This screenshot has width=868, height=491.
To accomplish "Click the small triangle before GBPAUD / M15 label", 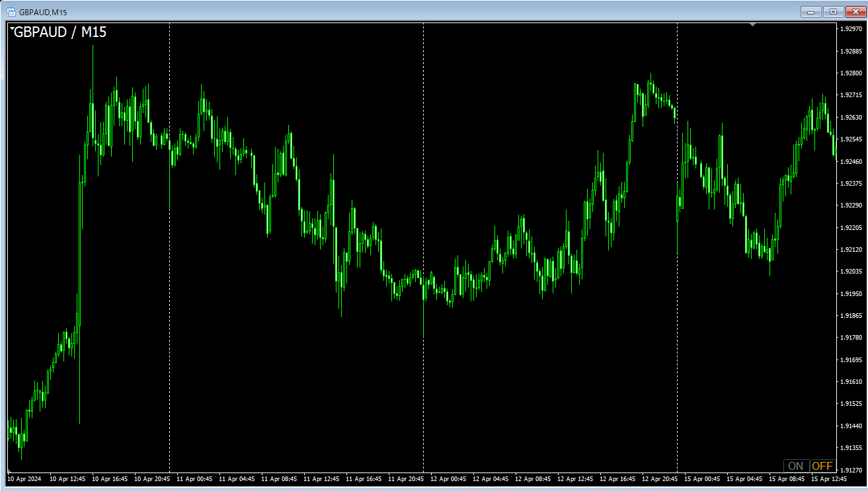I will click(12, 28).
